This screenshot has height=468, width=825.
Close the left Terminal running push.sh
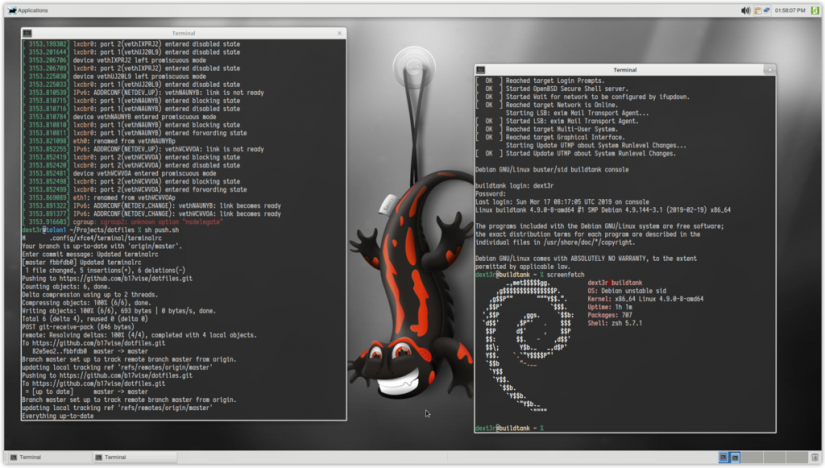point(339,33)
